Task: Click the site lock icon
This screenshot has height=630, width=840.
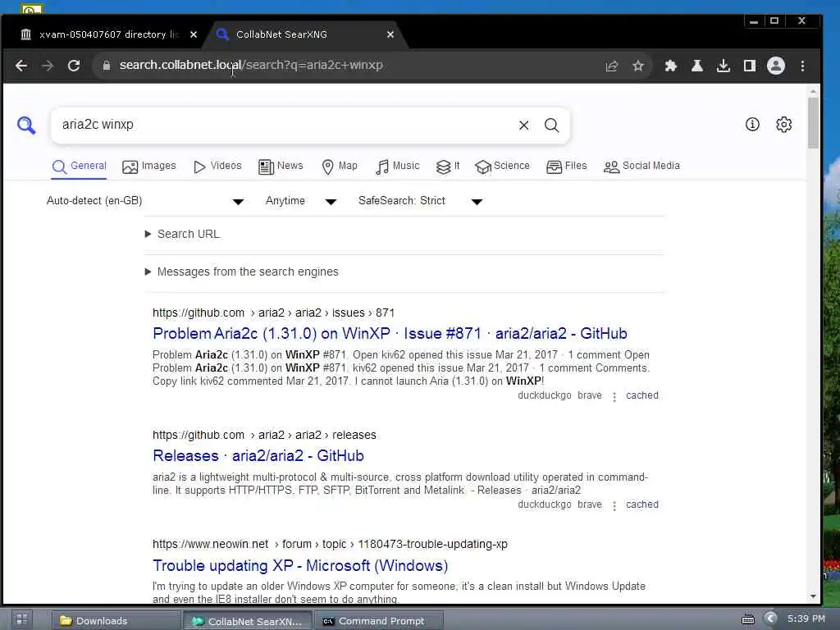Action: pos(107,66)
